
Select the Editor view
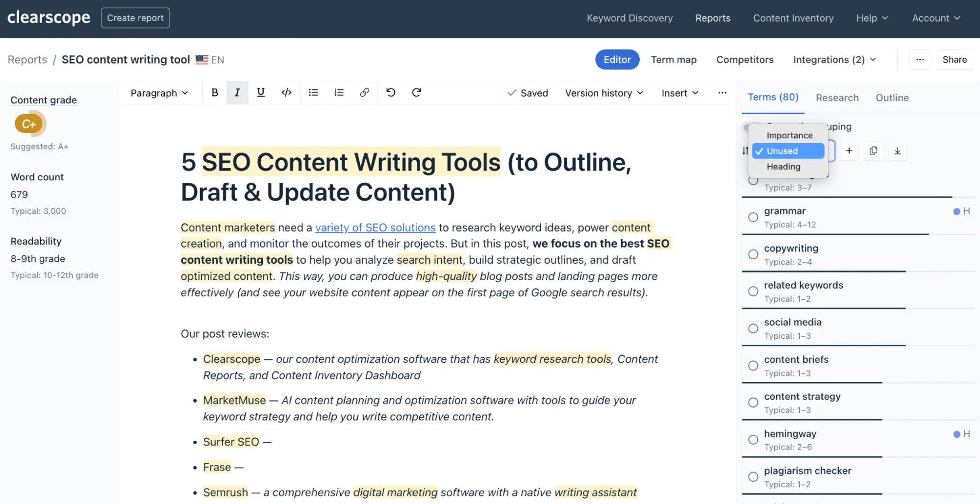click(x=617, y=60)
